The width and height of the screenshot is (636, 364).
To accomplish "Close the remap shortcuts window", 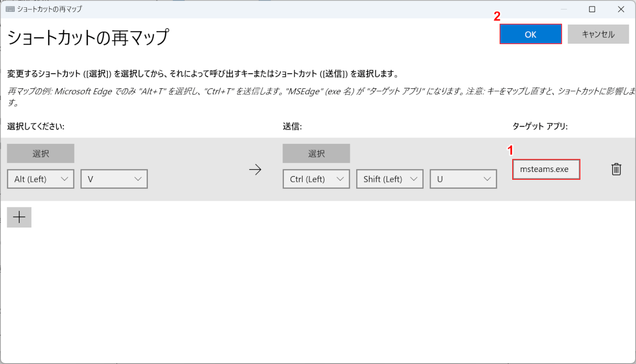I will [x=621, y=9].
